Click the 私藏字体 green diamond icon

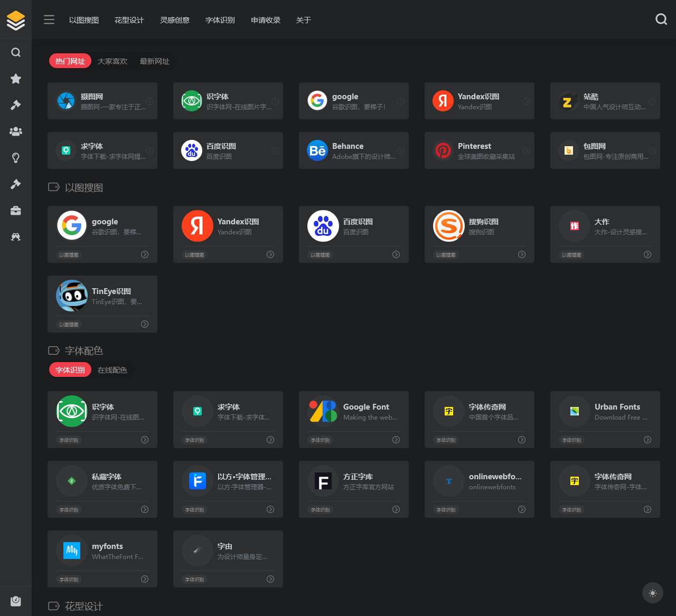[72, 481]
